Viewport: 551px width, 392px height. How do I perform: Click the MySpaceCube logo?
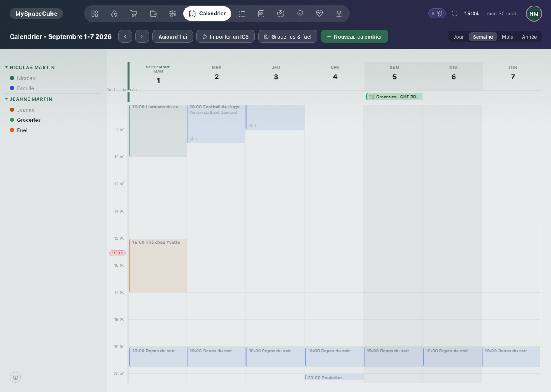pos(36,14)
